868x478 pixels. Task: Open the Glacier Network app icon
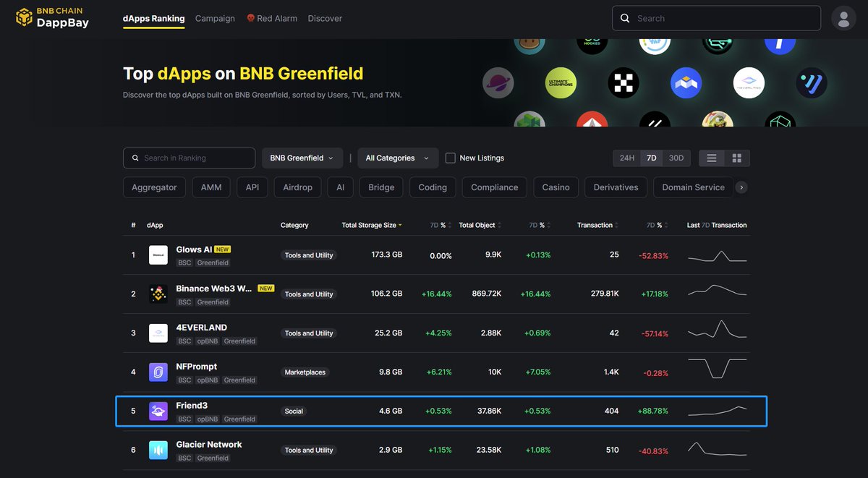[158, 451]
